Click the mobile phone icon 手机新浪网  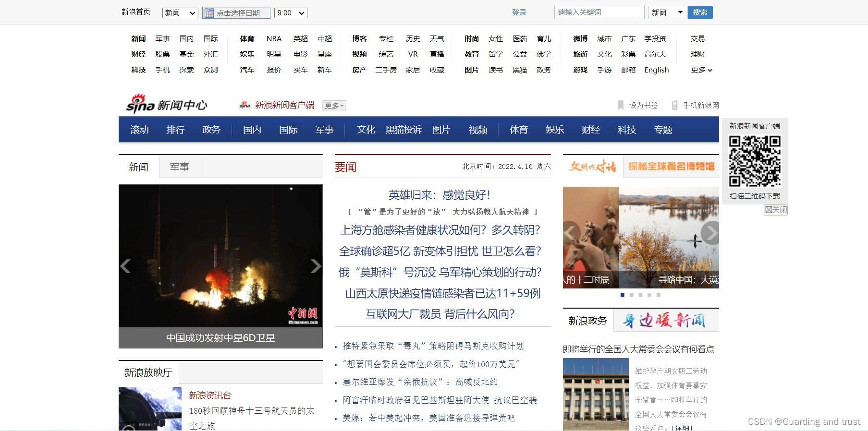click(674, 105)
